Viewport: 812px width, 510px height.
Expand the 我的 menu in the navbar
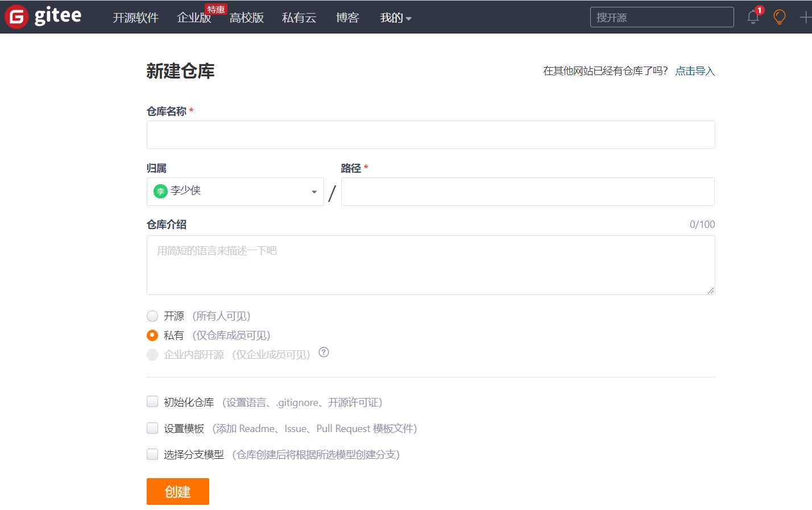(x=395, y=18)
